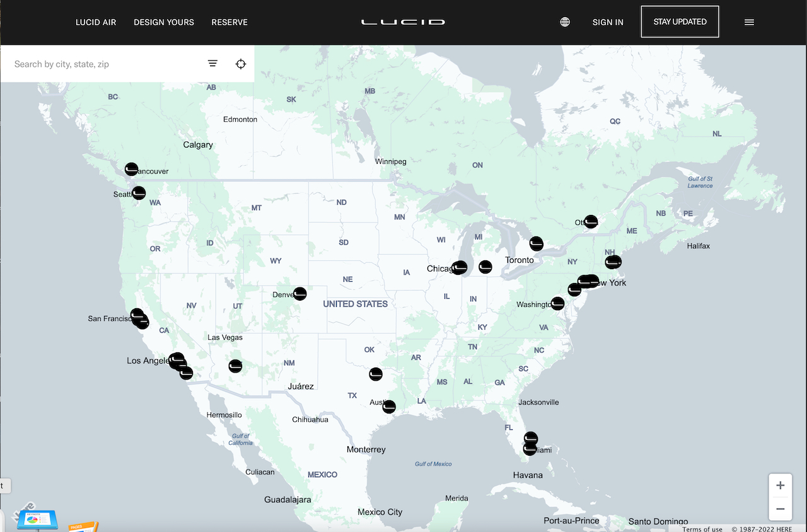Open the RESERVE page

point(229,22)
